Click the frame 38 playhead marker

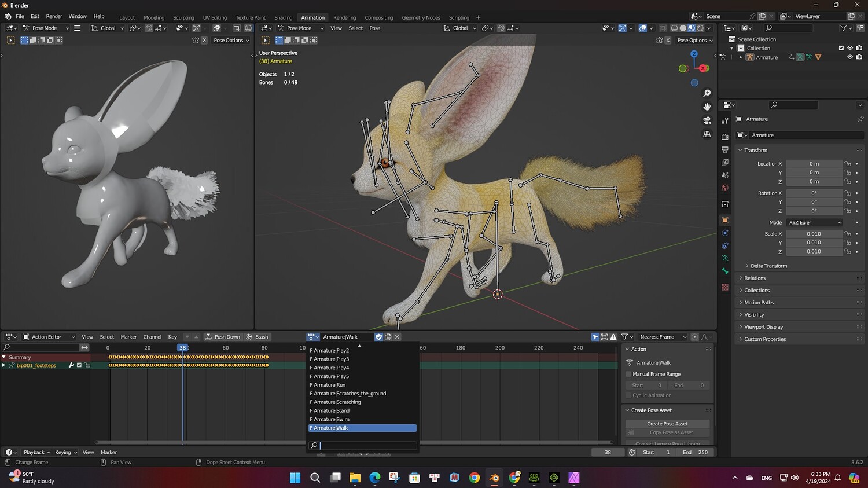[x=183, y=348]
